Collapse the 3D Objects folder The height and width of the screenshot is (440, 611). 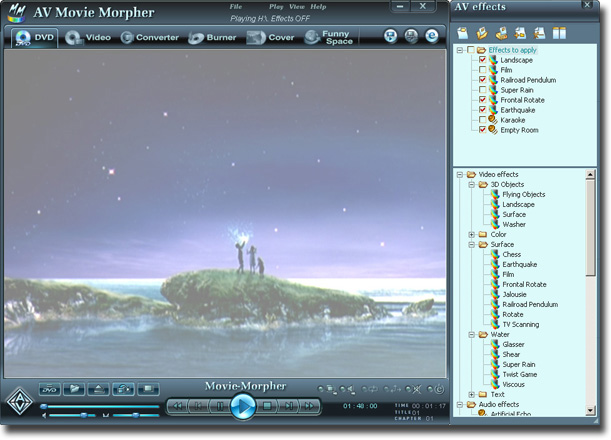[x=471, y=184]
